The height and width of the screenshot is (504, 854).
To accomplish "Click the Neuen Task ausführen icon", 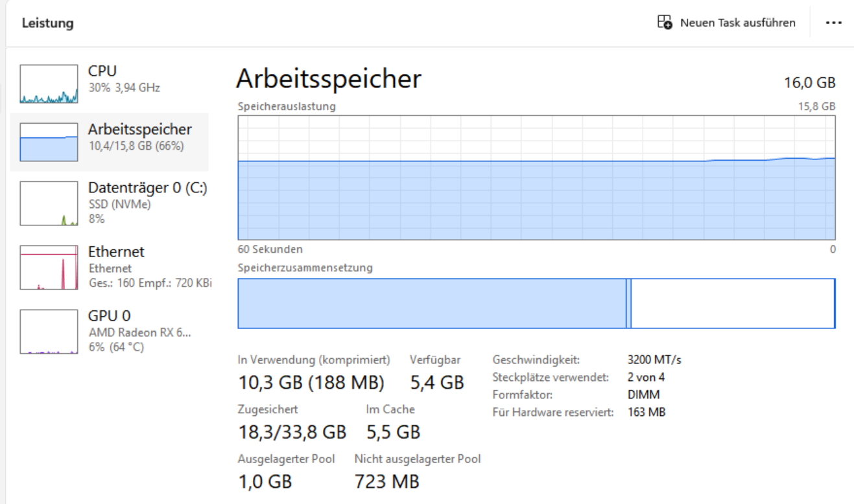I will pyautogui.click(x=665, y=23).
